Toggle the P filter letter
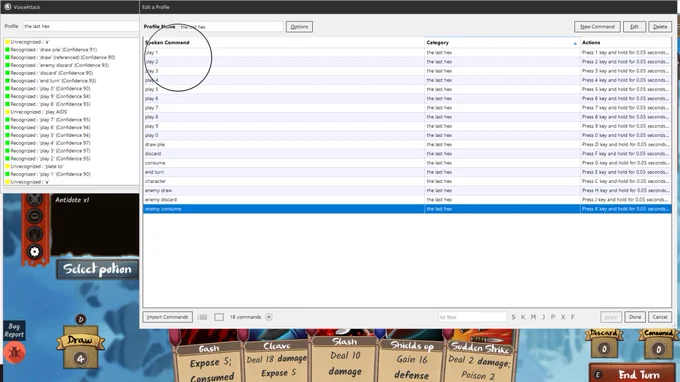This screenshot has width=680, height=382. coord(553,317)
